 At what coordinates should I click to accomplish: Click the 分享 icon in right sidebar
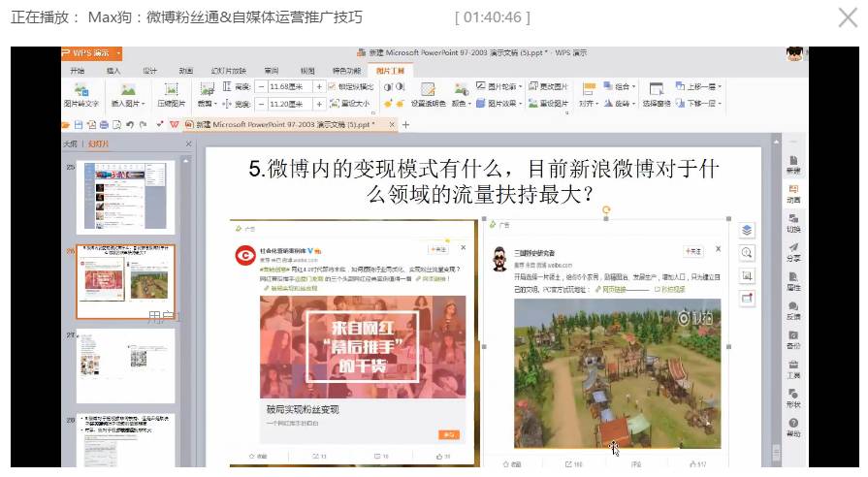(793, 252)
